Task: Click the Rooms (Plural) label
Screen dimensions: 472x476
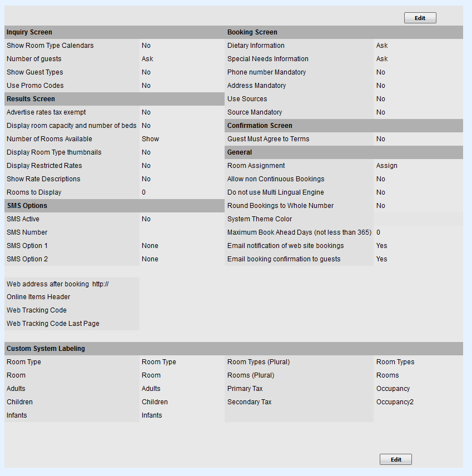Action: 251,375
